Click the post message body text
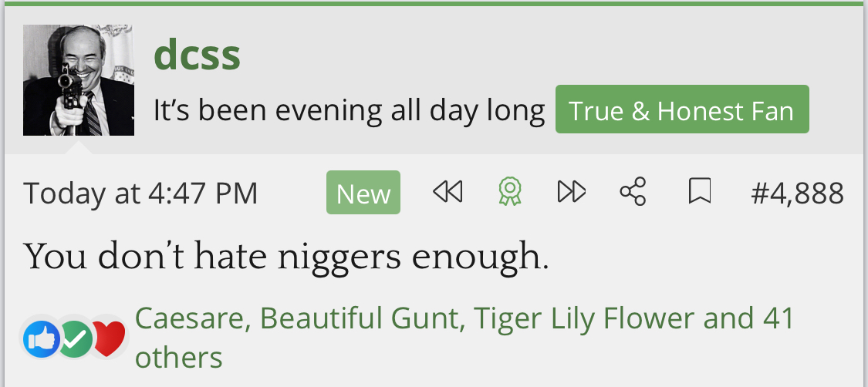The height and width of the screenshot is (387, 868). 285,256
